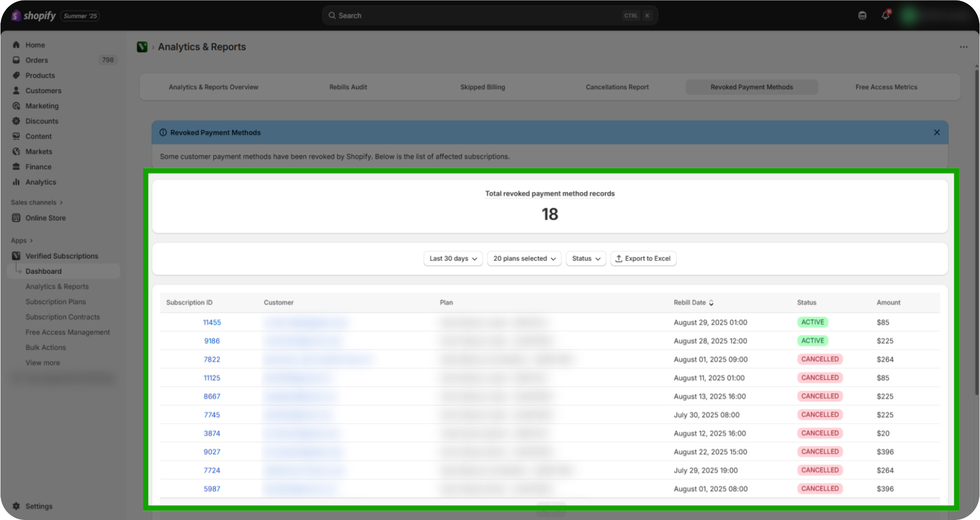Open the Last 30 days dropdown
980x520 pixels.
tap(453, 259)
